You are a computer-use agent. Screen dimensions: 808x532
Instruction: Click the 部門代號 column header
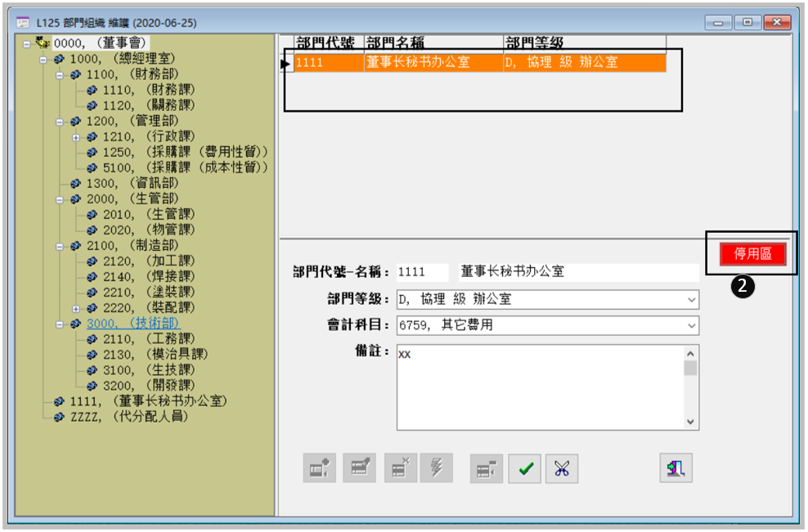pyautogui.click(x=329, y=42)
